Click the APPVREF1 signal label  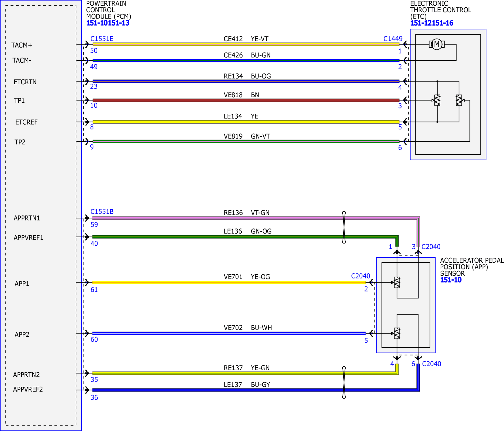[28, 238]
